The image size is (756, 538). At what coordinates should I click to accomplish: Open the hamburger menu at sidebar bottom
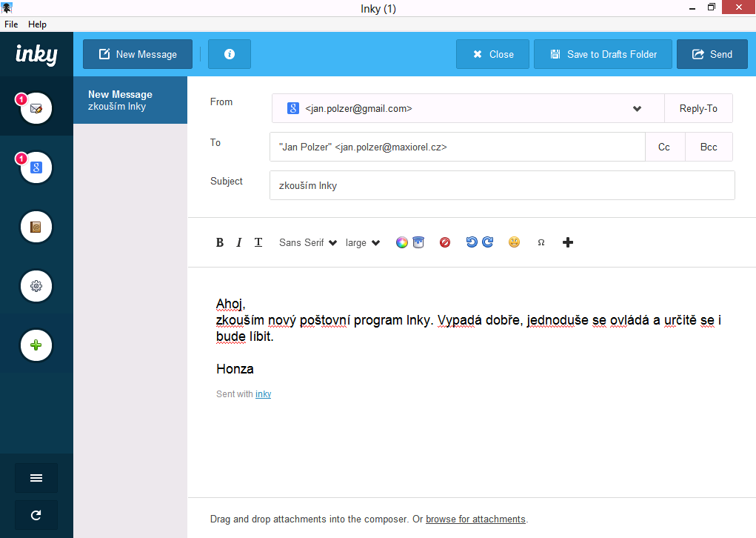(x=36, y=478)
